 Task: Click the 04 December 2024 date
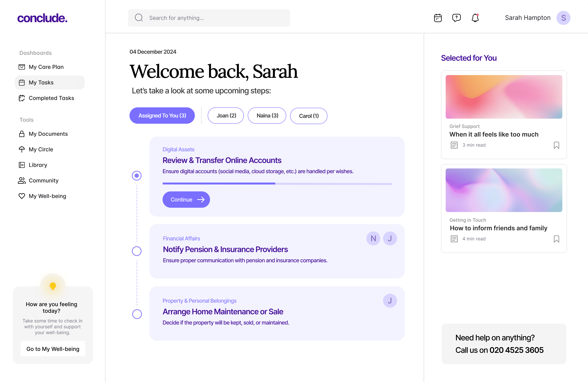pos(153,52)
